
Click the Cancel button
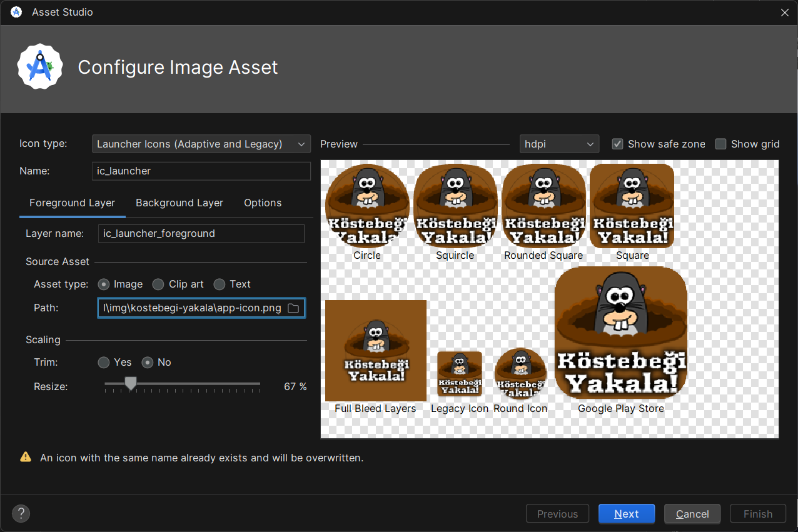click(x=692, y=514)
